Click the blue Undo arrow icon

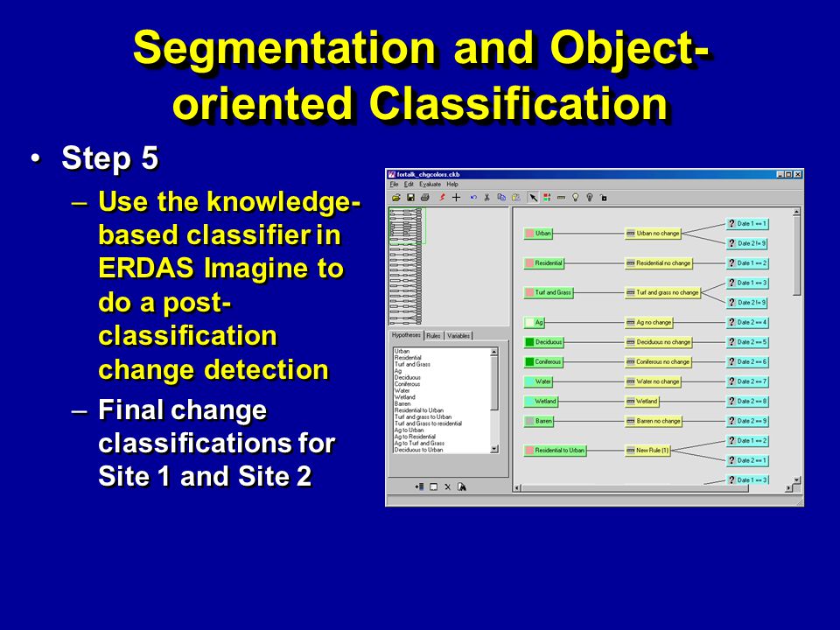[473, 198]
